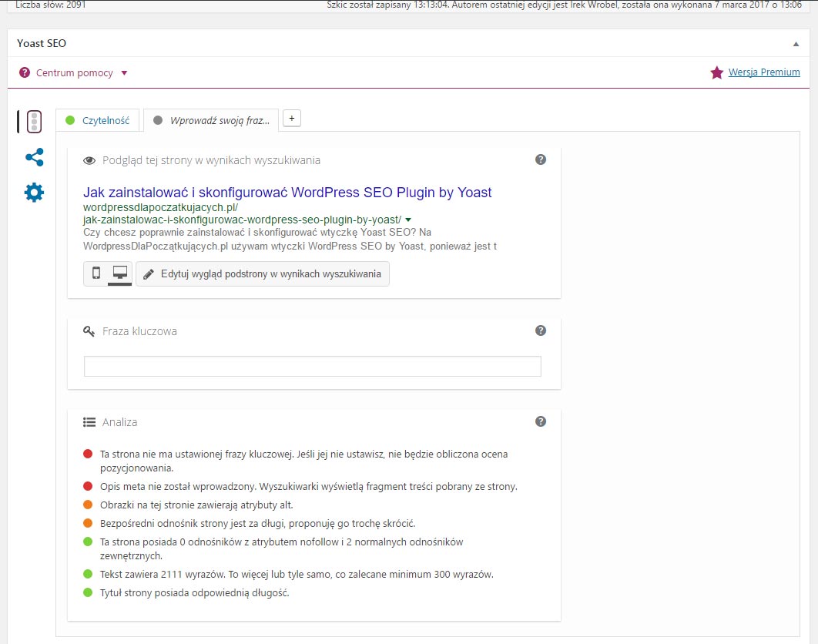This screenshot has width=818, height=644.
Task: Open the Wersja Premium link
Action: [764, 72]
